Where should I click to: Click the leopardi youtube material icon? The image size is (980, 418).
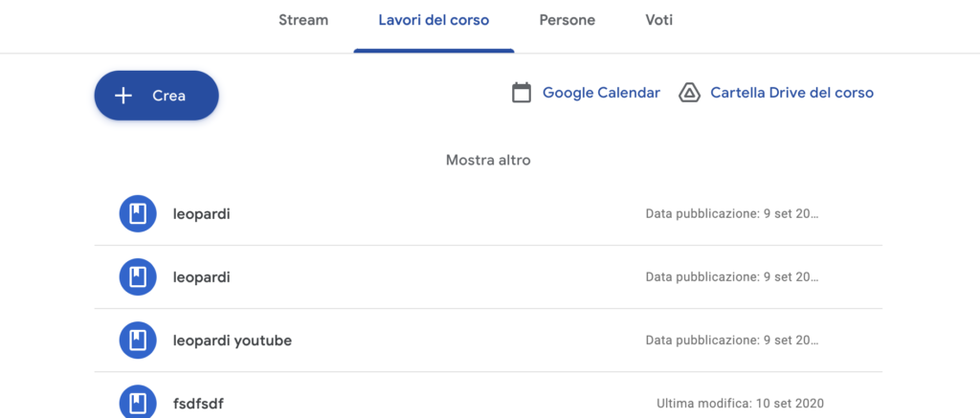[x=138, y=341]
